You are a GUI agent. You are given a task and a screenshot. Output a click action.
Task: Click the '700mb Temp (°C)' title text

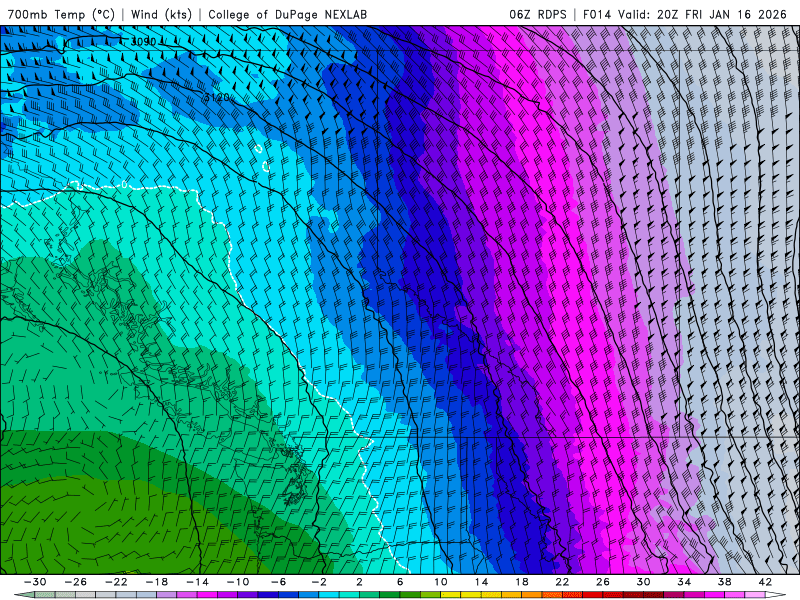pyautogui.click(x=61, y=14)
